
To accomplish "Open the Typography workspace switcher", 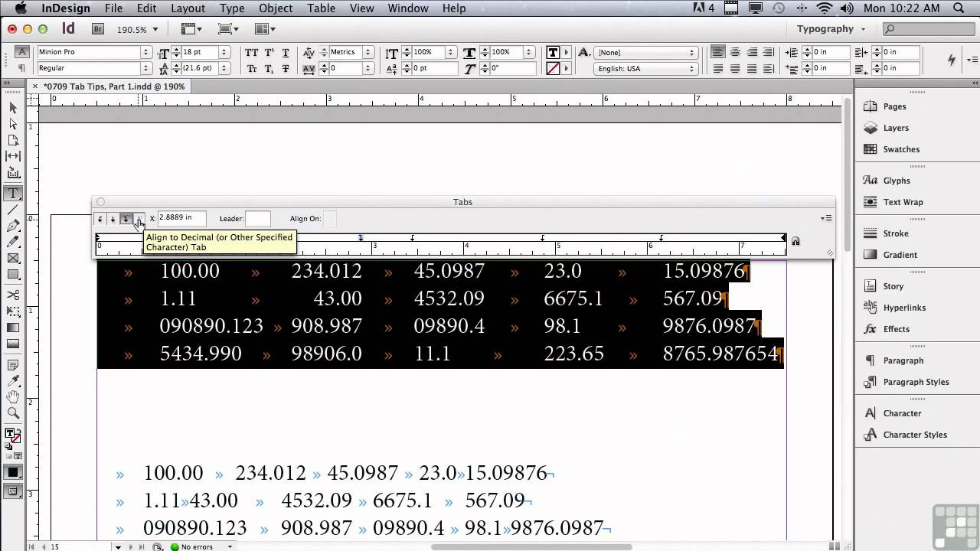I will [x=831, y=29].
